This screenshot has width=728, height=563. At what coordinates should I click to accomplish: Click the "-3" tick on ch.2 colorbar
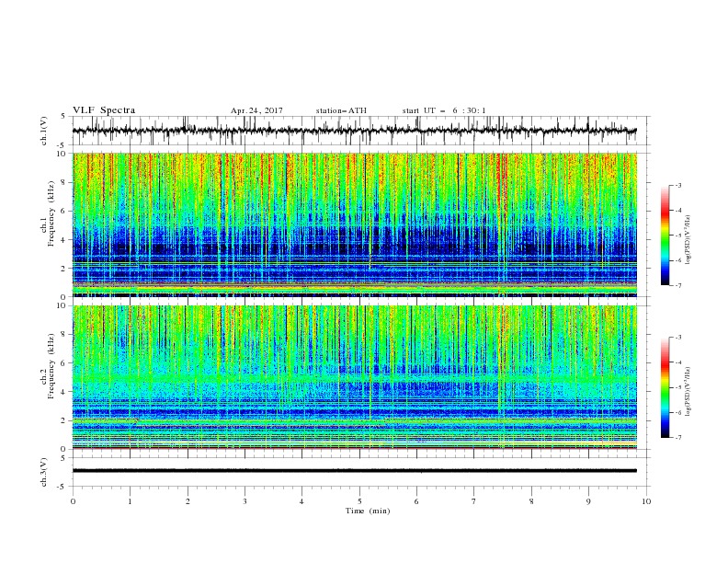pyautogui.click(x=678, y=338)
